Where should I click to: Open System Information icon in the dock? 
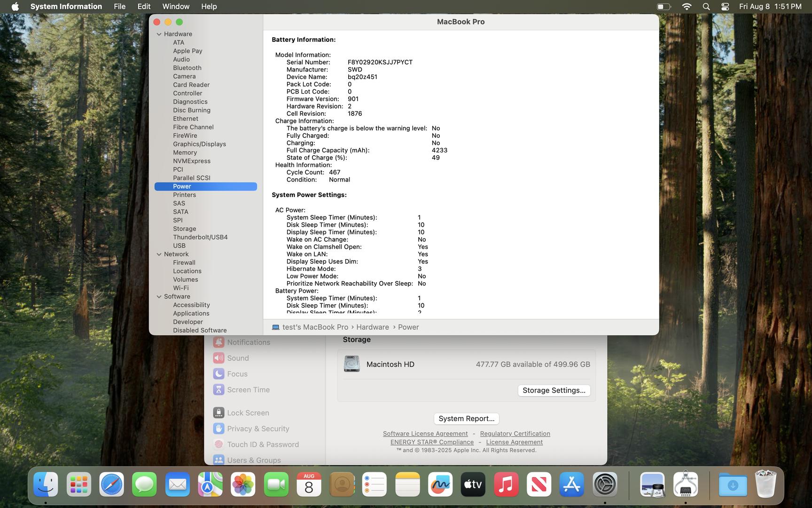(x=686, y=484)
